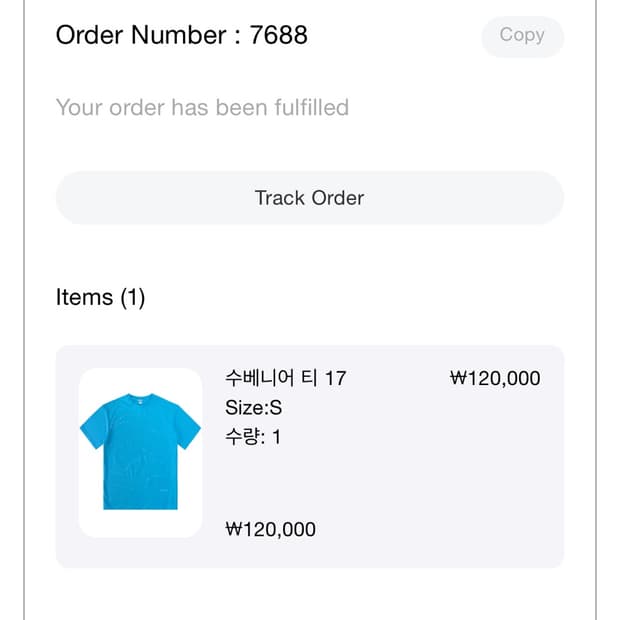620x620 pixels.
Task: Click the Items heading
Action: pos(84,297)
